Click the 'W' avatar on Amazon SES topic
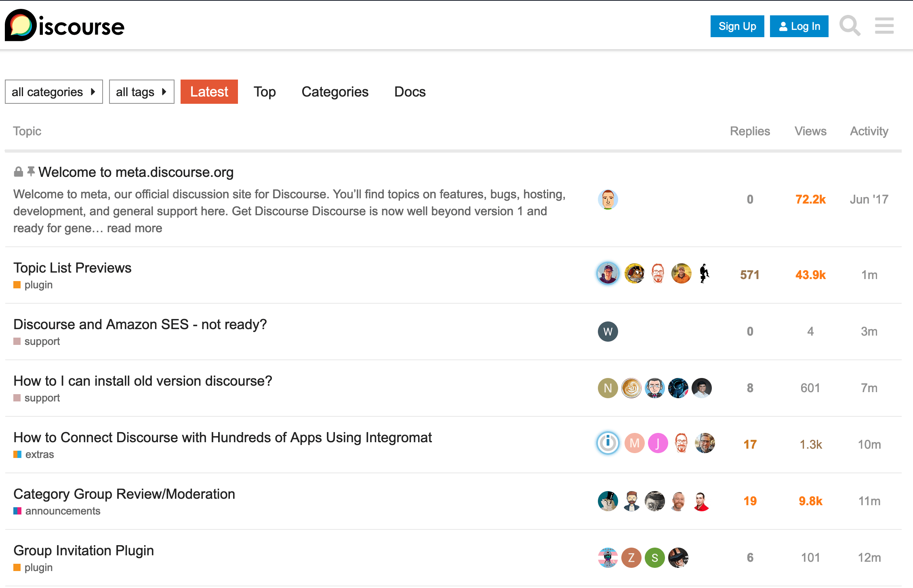 [608, 332]
